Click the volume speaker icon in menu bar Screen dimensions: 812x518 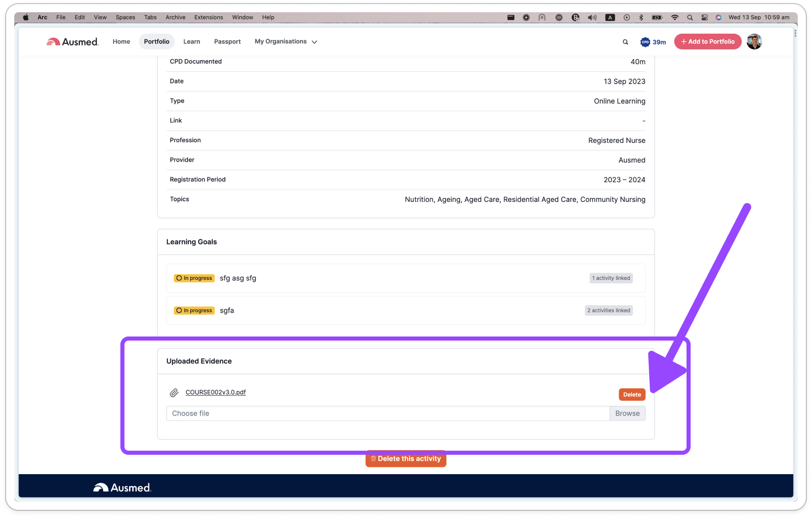pos(592,17)
